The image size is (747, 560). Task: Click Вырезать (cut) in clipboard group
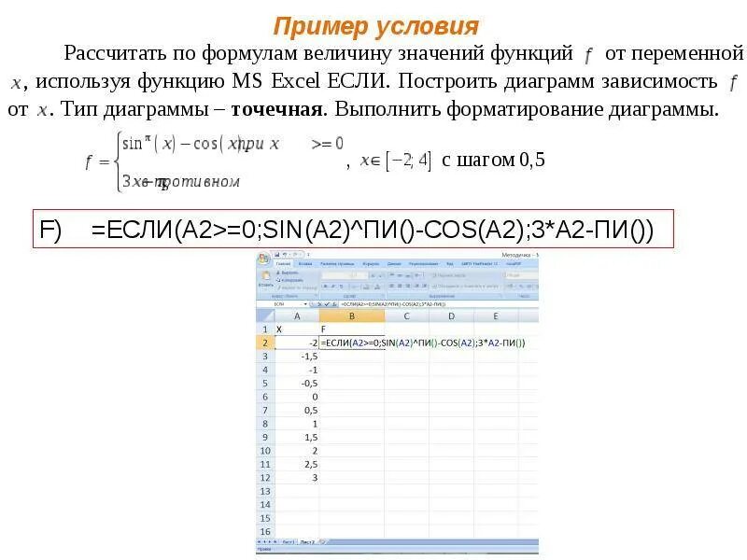288,273
